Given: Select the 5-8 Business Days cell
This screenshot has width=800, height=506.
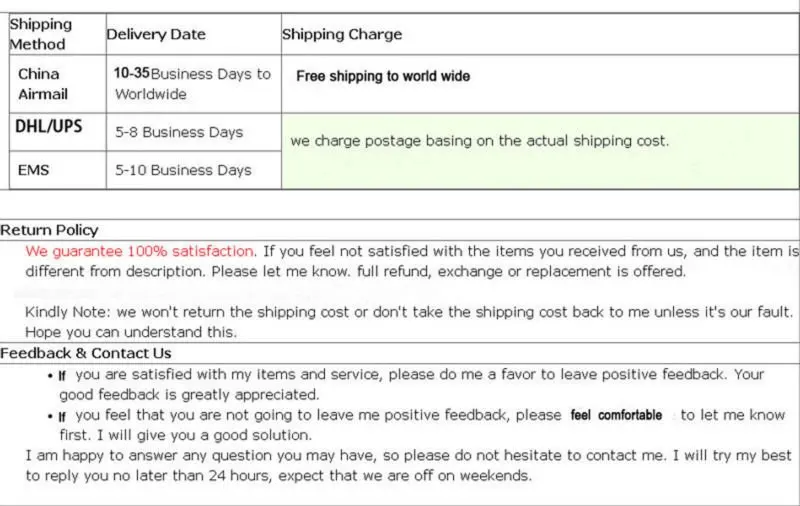Looking at the screenshot, I should coord(193,132).
